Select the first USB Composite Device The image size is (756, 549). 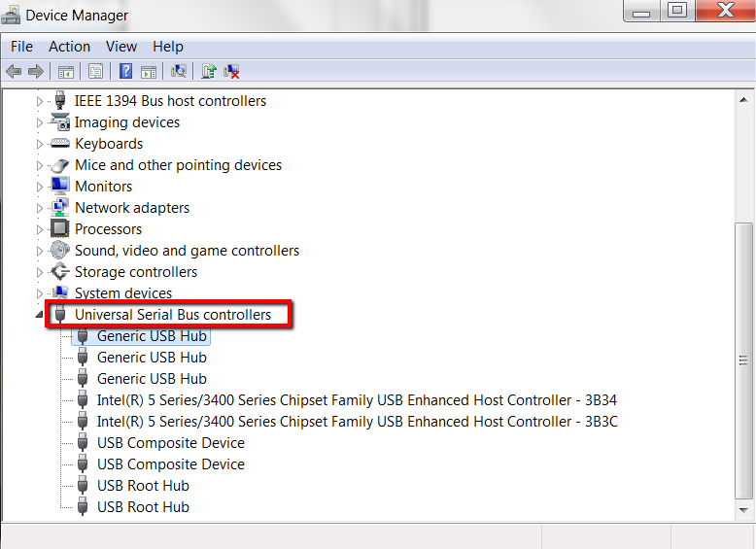click(170, 443)
